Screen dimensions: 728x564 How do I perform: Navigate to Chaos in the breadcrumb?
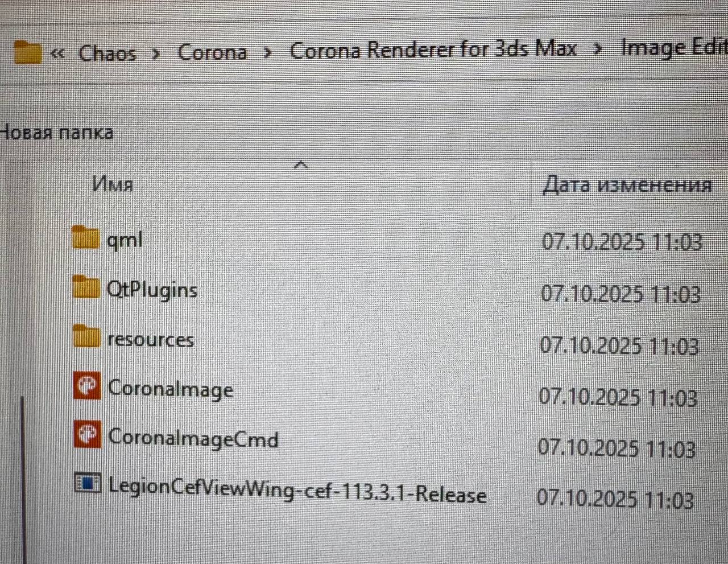[107, 53]
